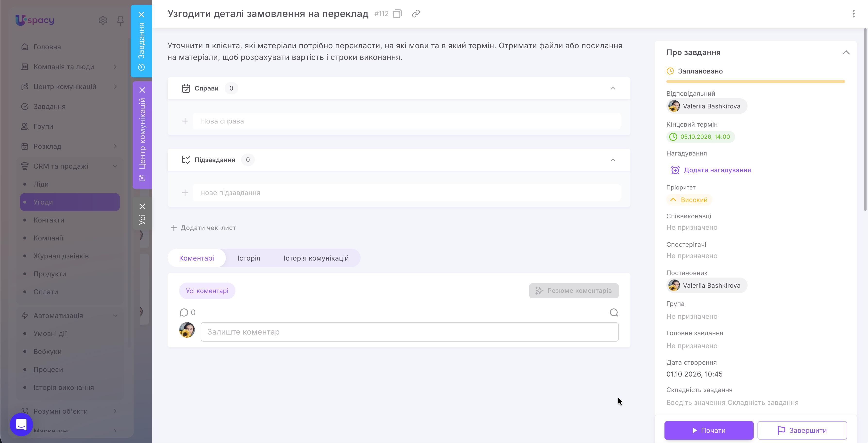The height and width of the screenshot is (443, 868).
Task: Select the Усі коментарі filter chip
Action: pyautogui.click(x=207, y=291)
